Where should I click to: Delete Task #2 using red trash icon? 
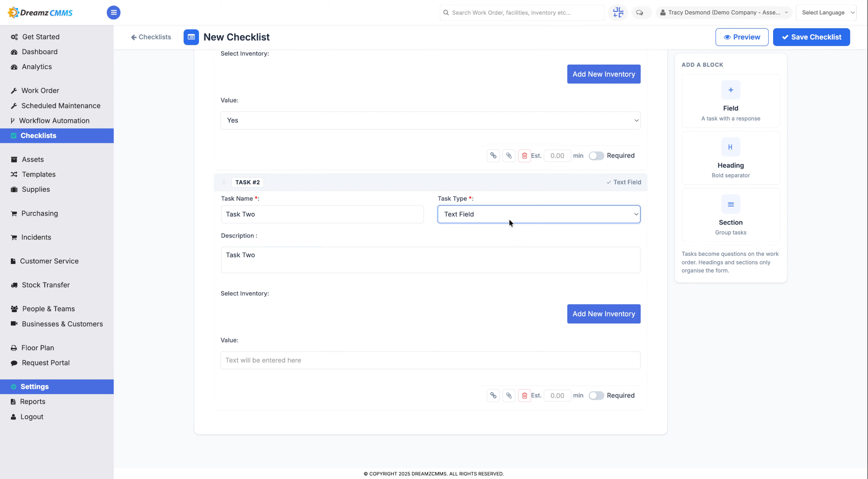point(524,396)
